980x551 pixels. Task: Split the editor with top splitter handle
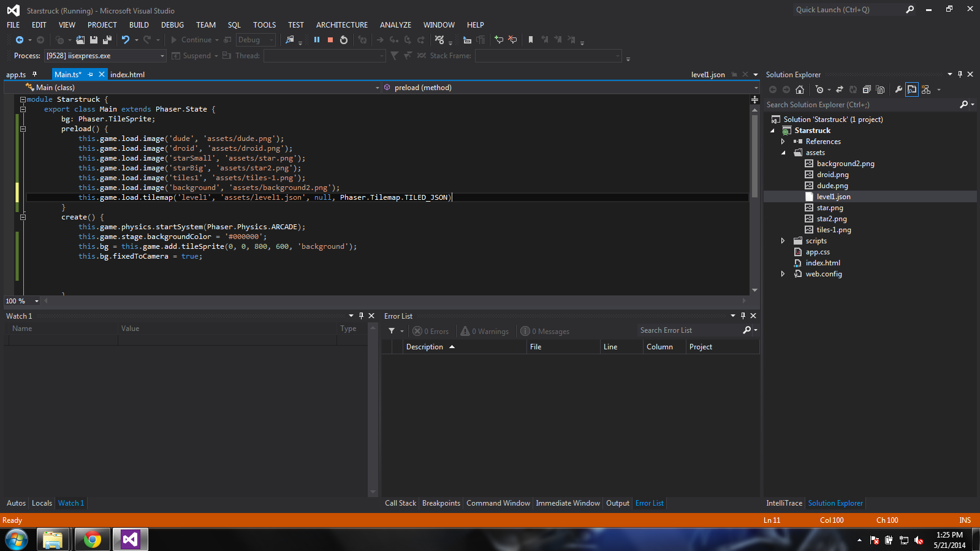(x=754, y=99)
